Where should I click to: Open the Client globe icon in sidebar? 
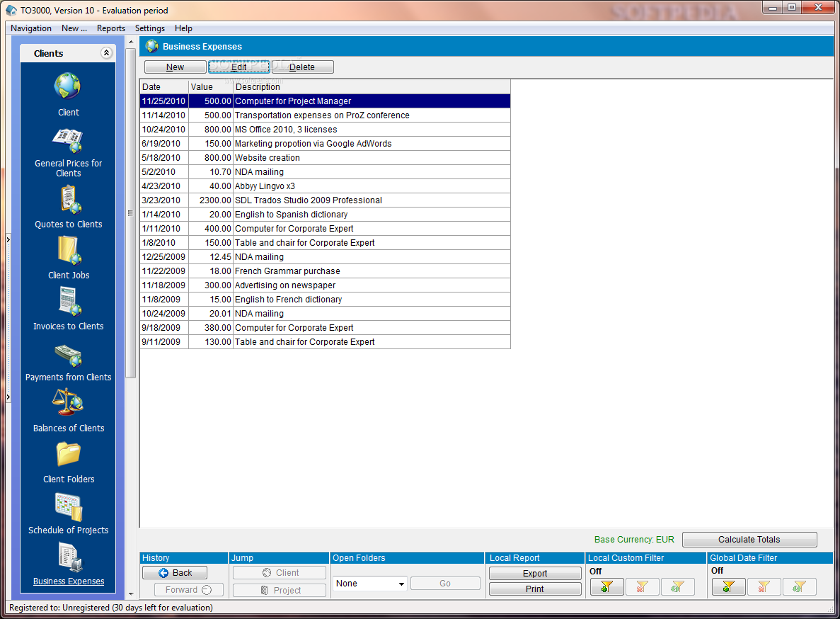(67, 86)
